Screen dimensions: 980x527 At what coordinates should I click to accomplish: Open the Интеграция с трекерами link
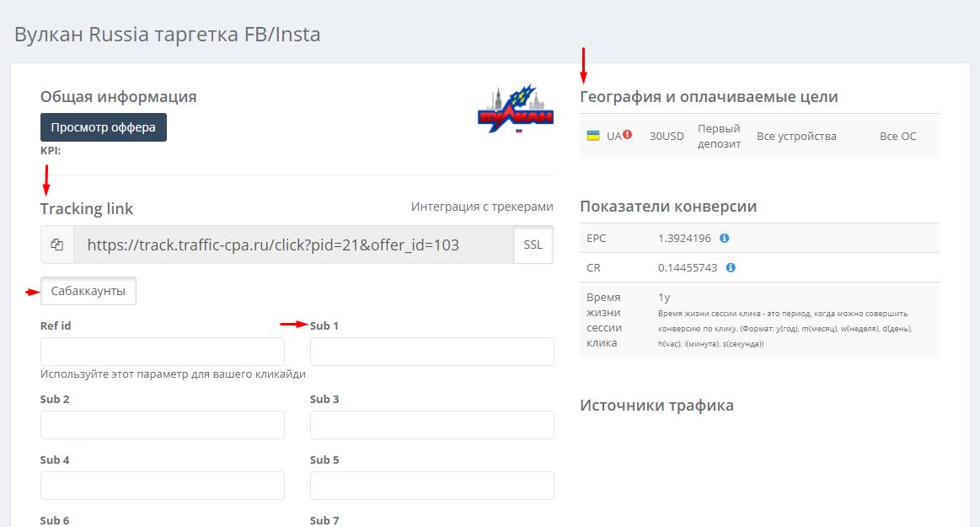point(482,207)
